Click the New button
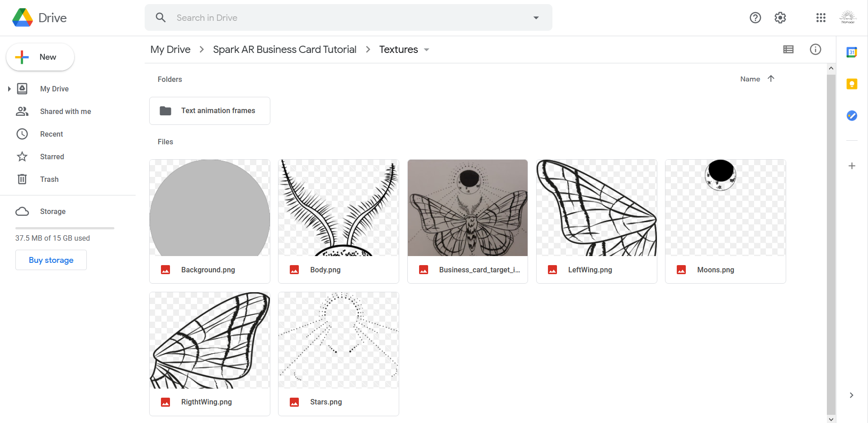The image size is (868, 423). pyautogui.click(x=40, y=57)
